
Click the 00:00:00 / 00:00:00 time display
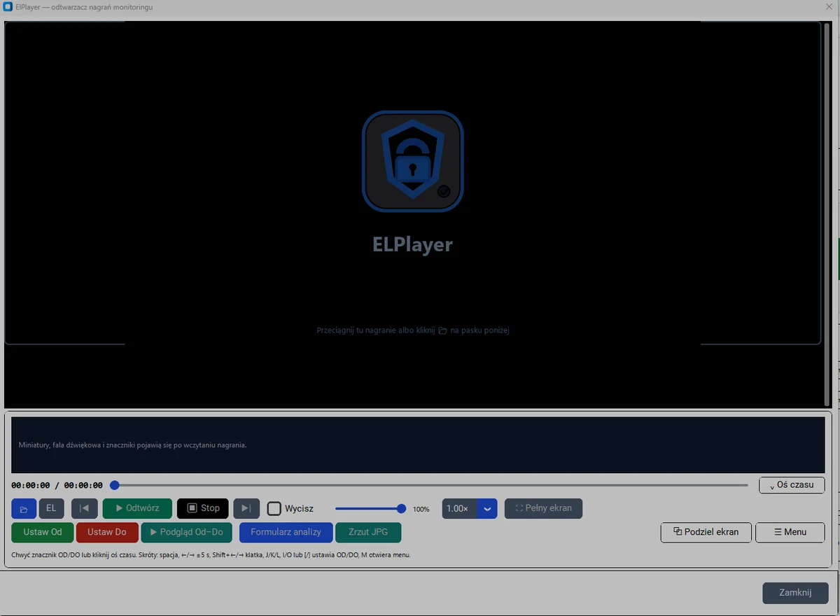(x=57, y=485)
